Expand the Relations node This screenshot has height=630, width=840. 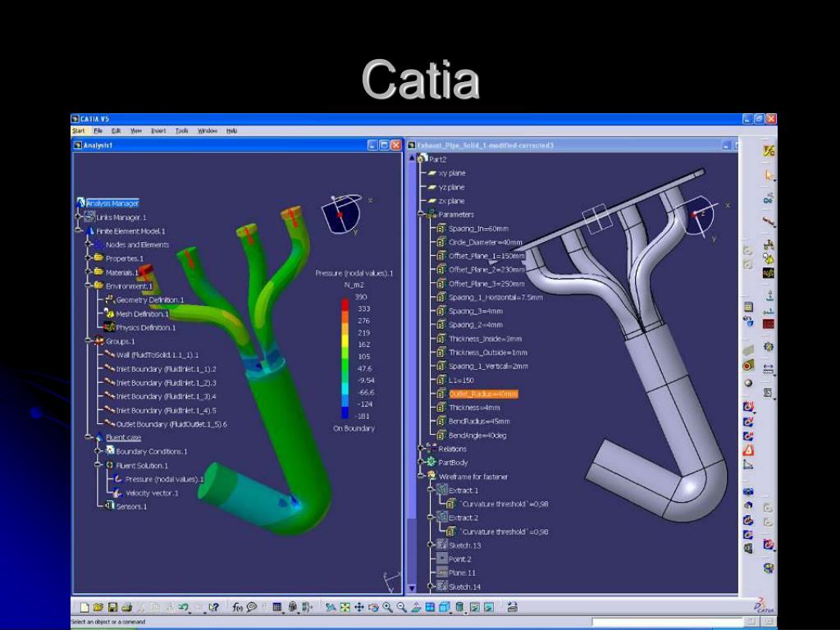[x=422, y=449]
